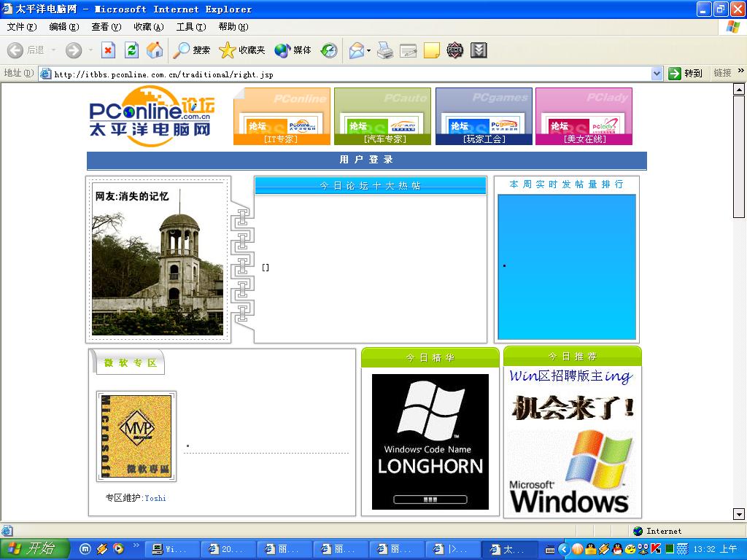The height and width of the screenshot is (560, 747).
Task: Click the PConline 太平洋电脑网 forum logo
Action: (152, 116)
